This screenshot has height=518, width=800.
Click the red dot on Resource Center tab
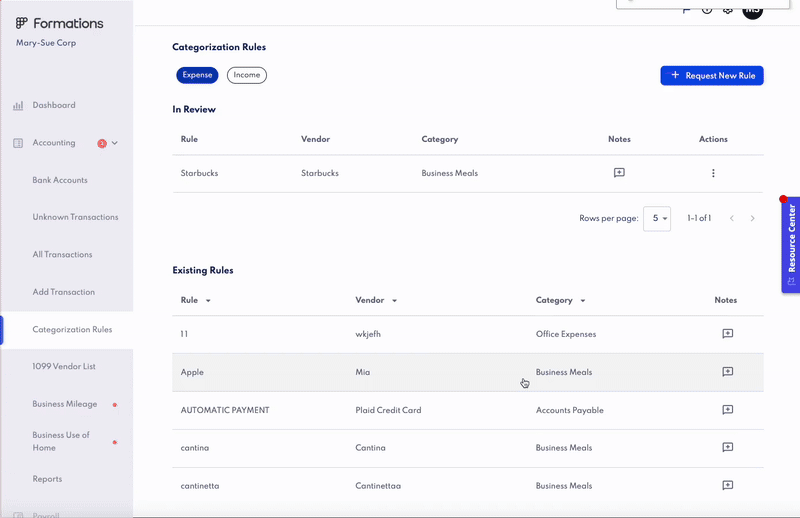click(783, 199)
